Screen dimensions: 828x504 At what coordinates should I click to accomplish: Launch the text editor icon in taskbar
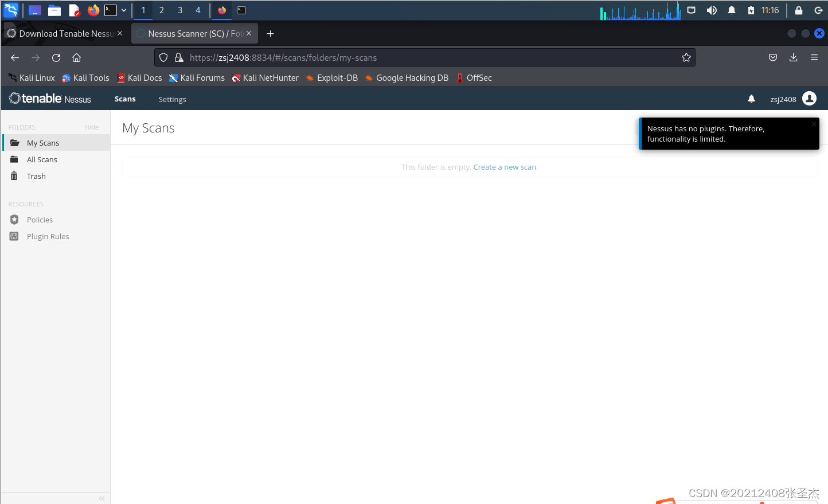pyautogui.click(x=74, y=10)
